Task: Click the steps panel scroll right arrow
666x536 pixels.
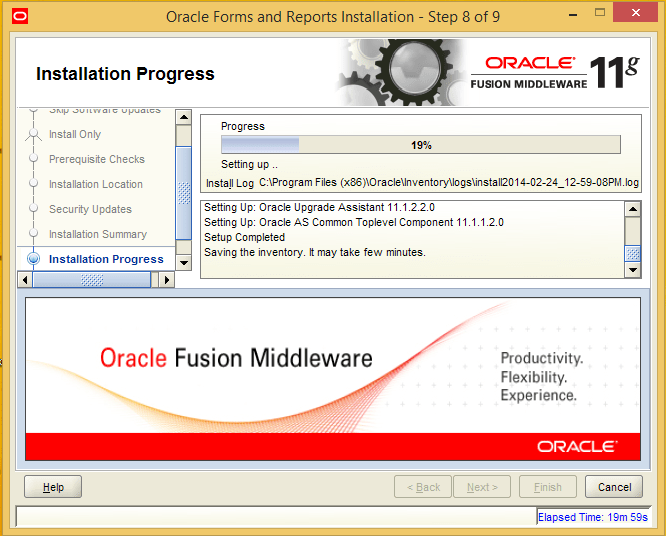Action: pos(166,280)
